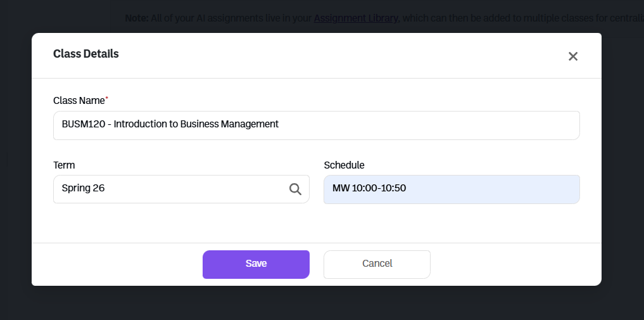Close the Class Details dialog with X

click(x=573, y=56)
